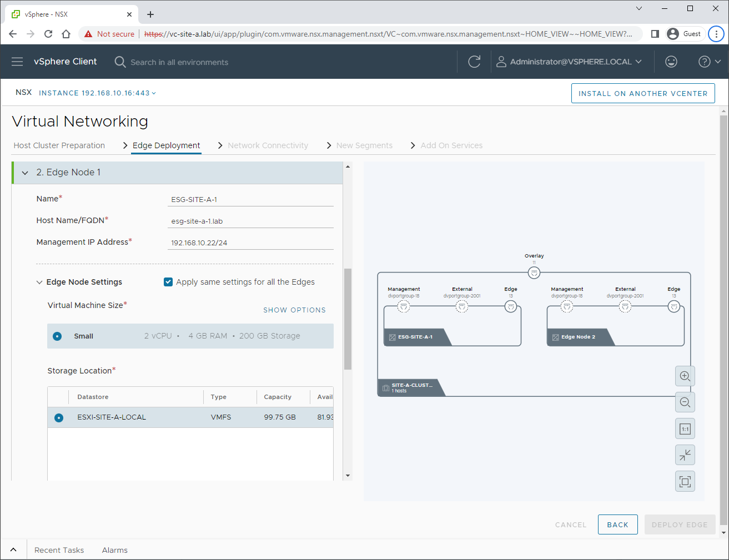
Task: Click the form panel scroll-up arrow
Action: point(348,167)
